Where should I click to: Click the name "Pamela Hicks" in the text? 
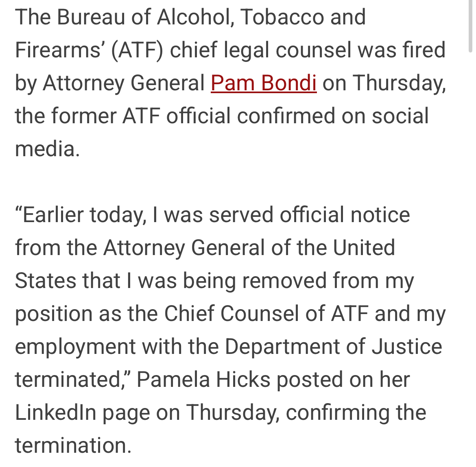pos(203,379)
